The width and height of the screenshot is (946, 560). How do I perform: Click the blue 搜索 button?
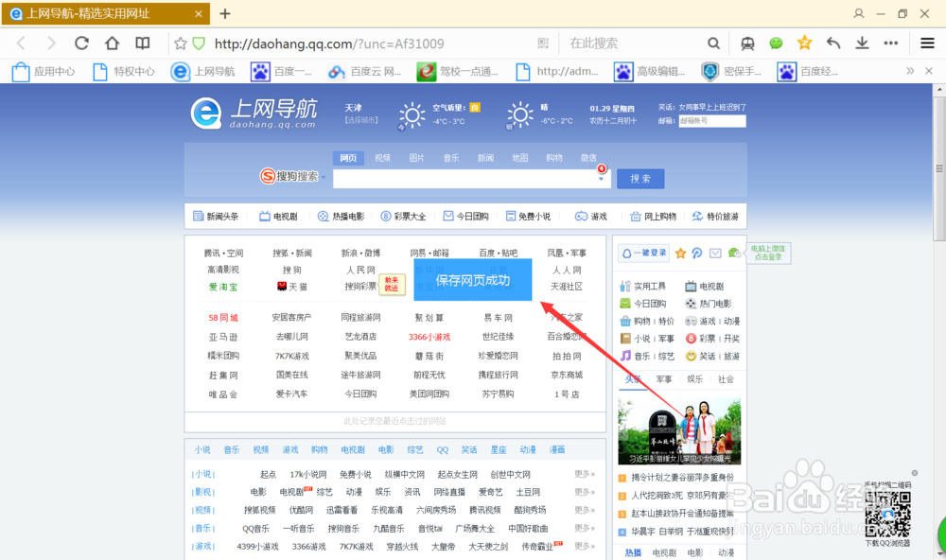click(640, 179)
